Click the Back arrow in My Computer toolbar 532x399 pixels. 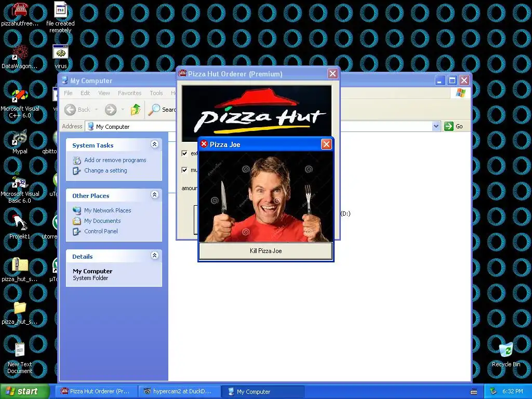click(x=70, y=110)
